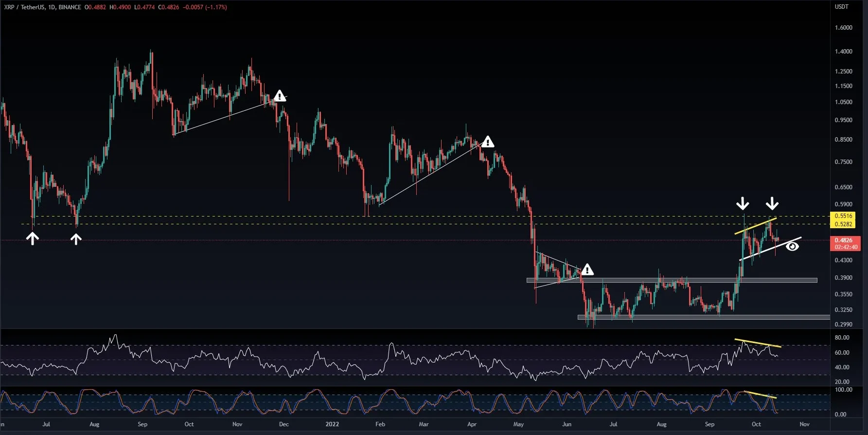Select the yellow 0.5516 price label
Image resolution: width=868 pixels, height=435 pixels.
coord(843,216)
